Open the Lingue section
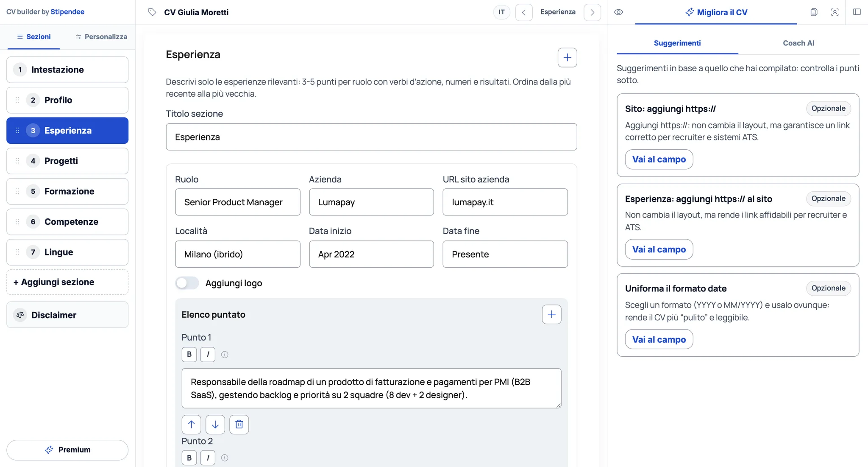The image size is (868, 467). (67, 252)
